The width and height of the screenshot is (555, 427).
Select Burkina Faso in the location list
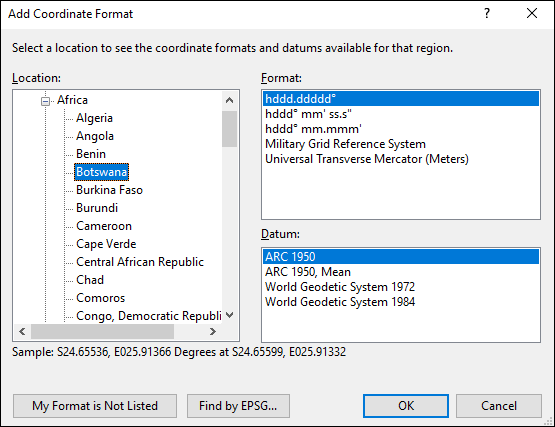point(109,190)
